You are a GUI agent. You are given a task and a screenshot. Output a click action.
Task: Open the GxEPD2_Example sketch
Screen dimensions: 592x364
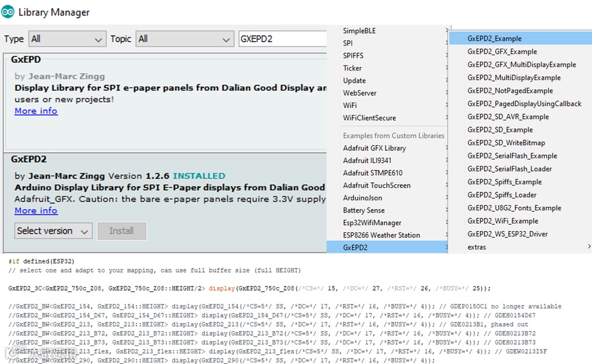(x=521, y=39)
